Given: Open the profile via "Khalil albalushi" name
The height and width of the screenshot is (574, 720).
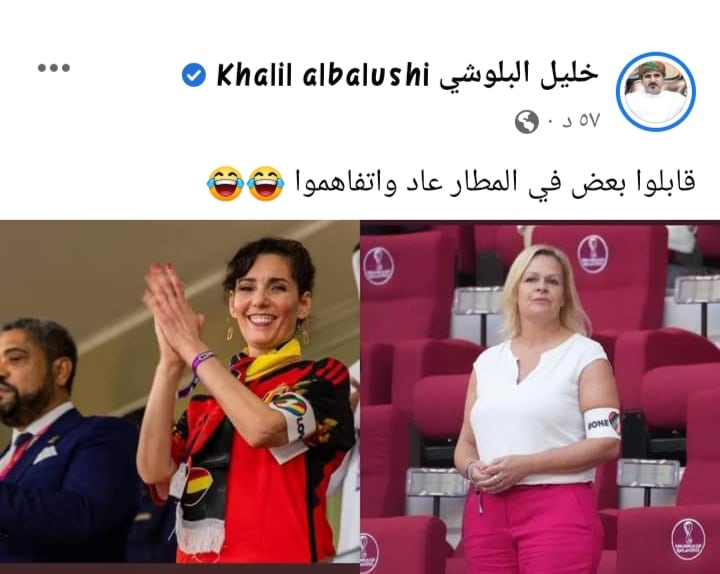Looking at the screenshot, I should (323, 75).
